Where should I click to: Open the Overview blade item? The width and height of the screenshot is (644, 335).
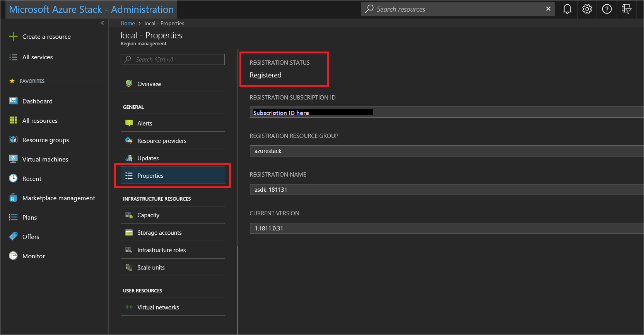pos(173,84)
